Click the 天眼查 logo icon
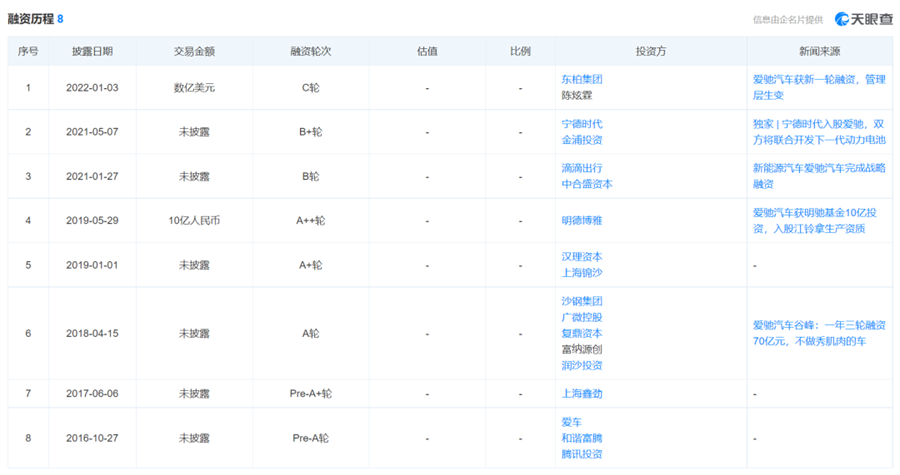The width and height of the screenshot is (900, 475). 842,19
